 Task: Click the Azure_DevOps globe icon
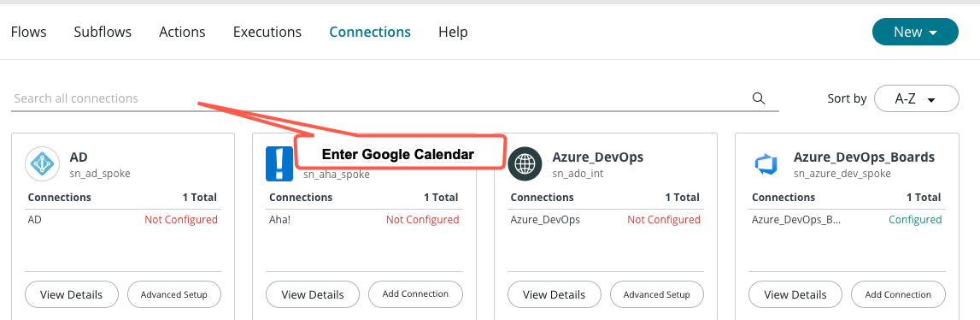525,164
